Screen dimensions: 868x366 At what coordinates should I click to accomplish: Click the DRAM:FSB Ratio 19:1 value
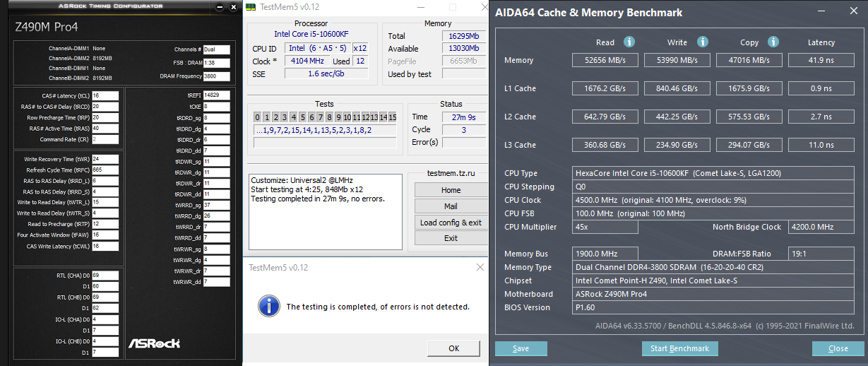(x=821, y=254)
